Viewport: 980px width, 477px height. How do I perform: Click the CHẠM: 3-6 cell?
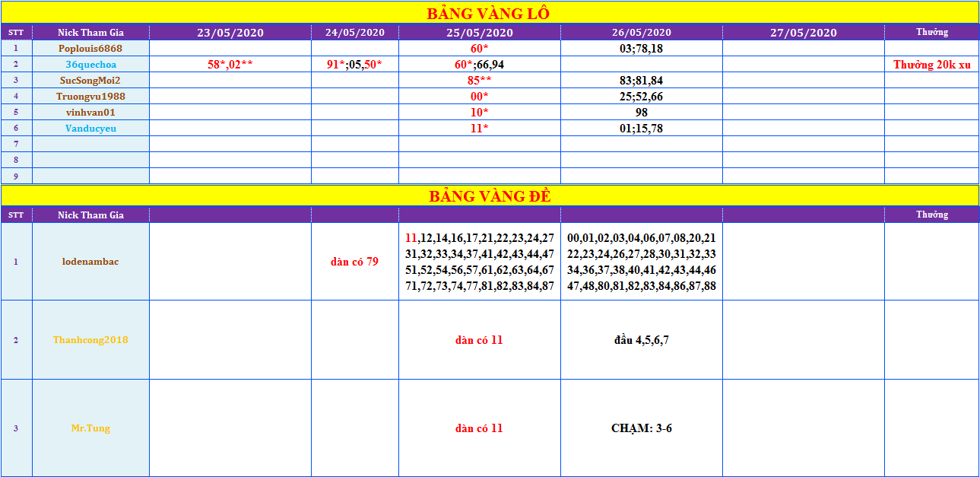[642, 428]
